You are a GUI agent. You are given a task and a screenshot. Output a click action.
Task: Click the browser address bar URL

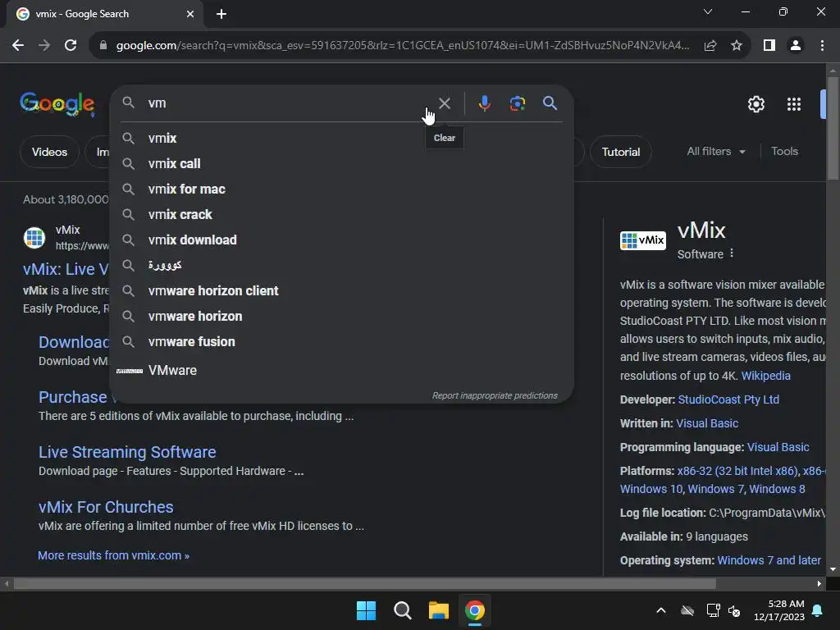tap(402, 46)
